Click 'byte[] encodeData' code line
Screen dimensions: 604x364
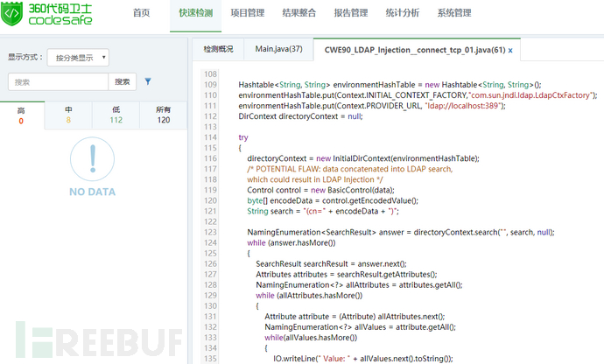click(x=333, y=200)
